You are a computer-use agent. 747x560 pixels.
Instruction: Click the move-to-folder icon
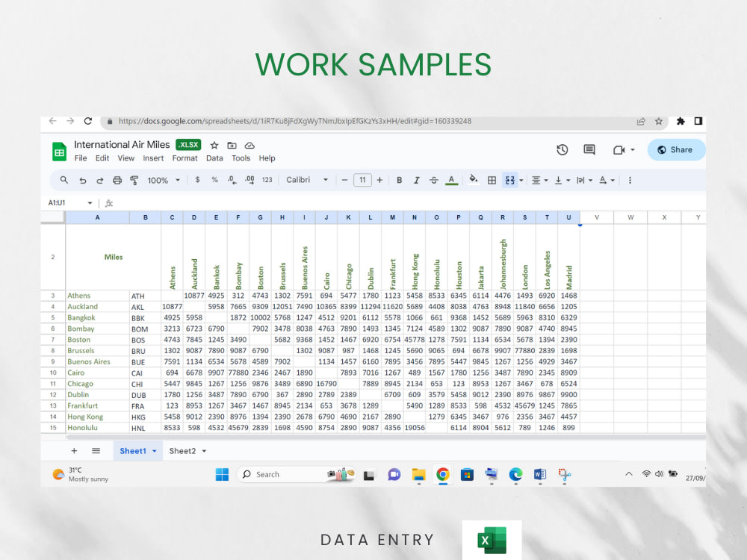click(232, 146)
